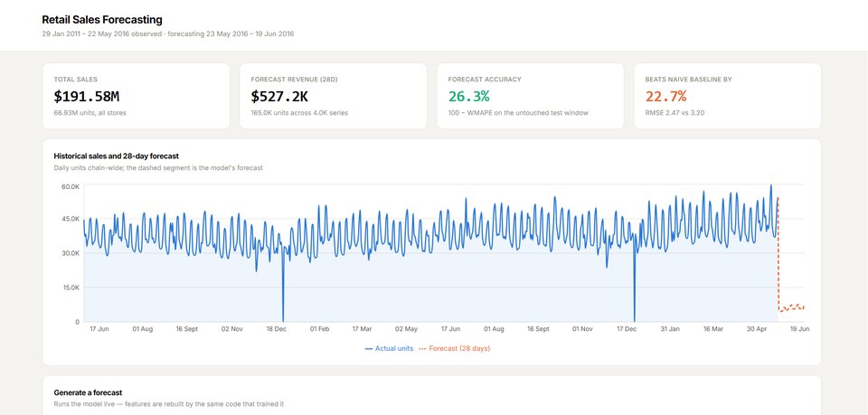Viewport: 868px width, 415px height.
Task: Select the WMAPE on untouched test window note
Action: 518,113
